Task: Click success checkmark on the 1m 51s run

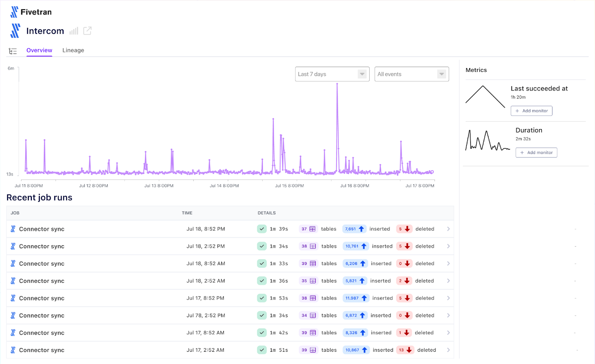Action: (262, 350)
